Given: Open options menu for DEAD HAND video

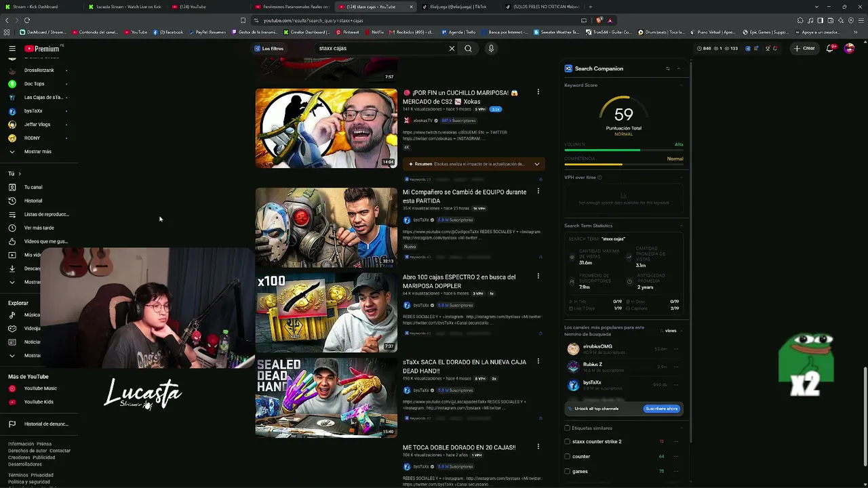Looking at the screenshot, I should pos(538,362).
